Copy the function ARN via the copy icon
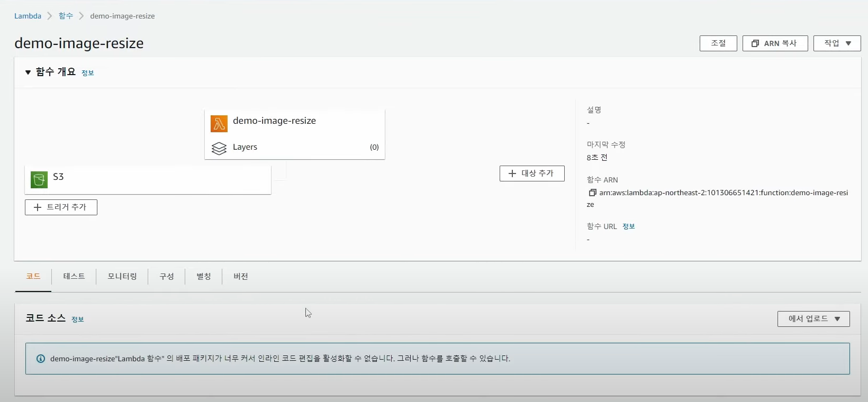 point(592,193)
